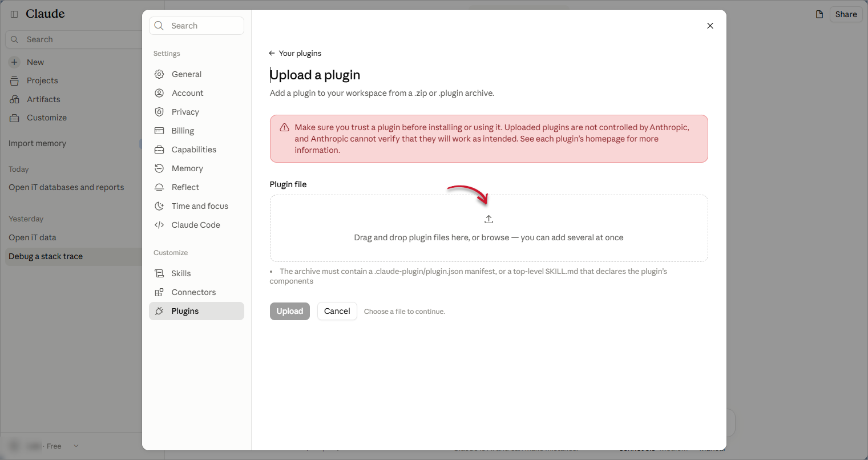Click the plus icon beside New

(14, 62)
